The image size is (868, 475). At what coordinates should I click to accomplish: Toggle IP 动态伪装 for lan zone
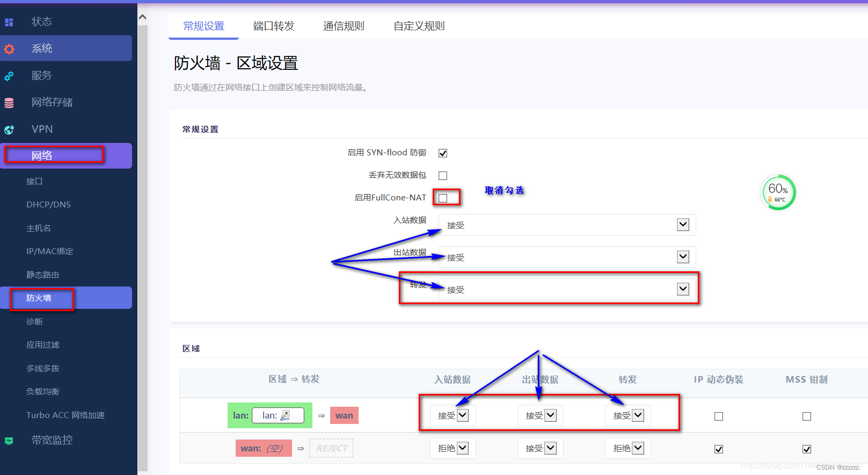pos(719,416)
